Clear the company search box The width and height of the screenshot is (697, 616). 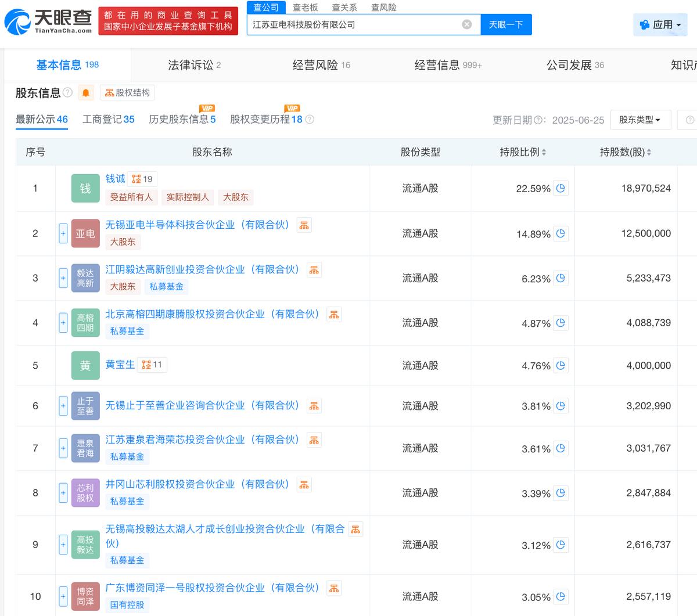tap(467, 24)
